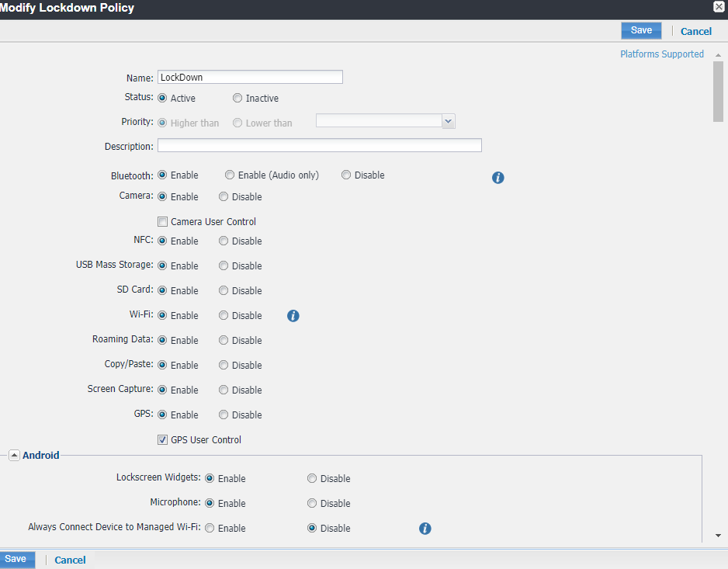Screen dimensions: 728x569
Task: Disable USB Mass Storage
Action: click(224, 266)
